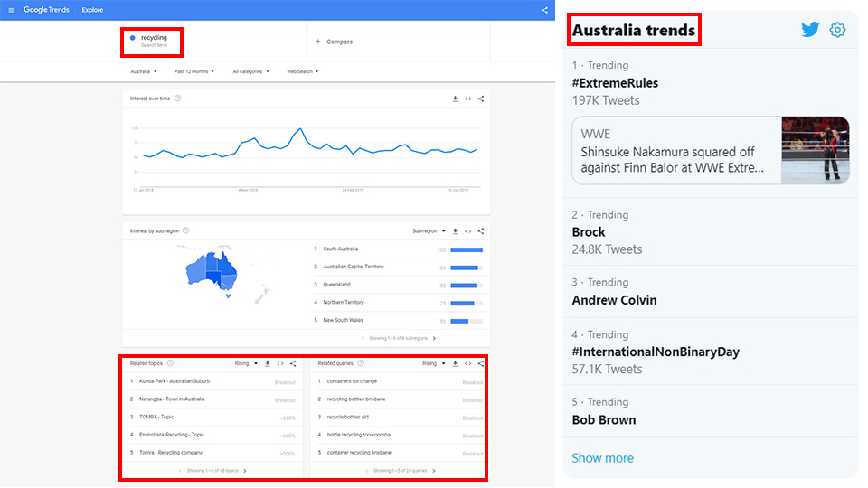Share the Related topics card

293,363
